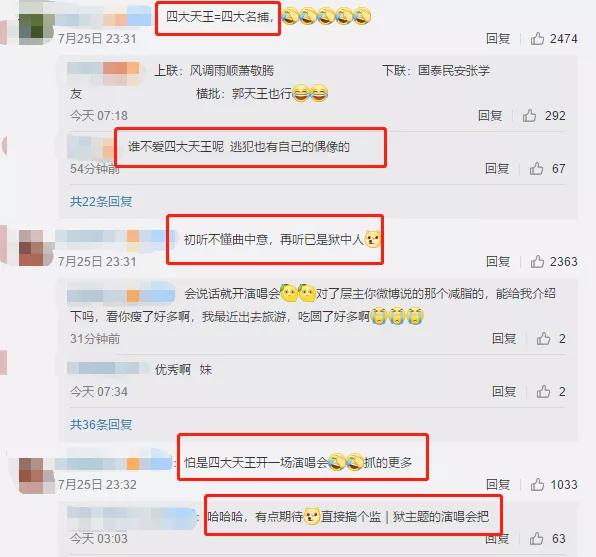Like the comment with 2363 likes
596x557 pixels.
537,262
